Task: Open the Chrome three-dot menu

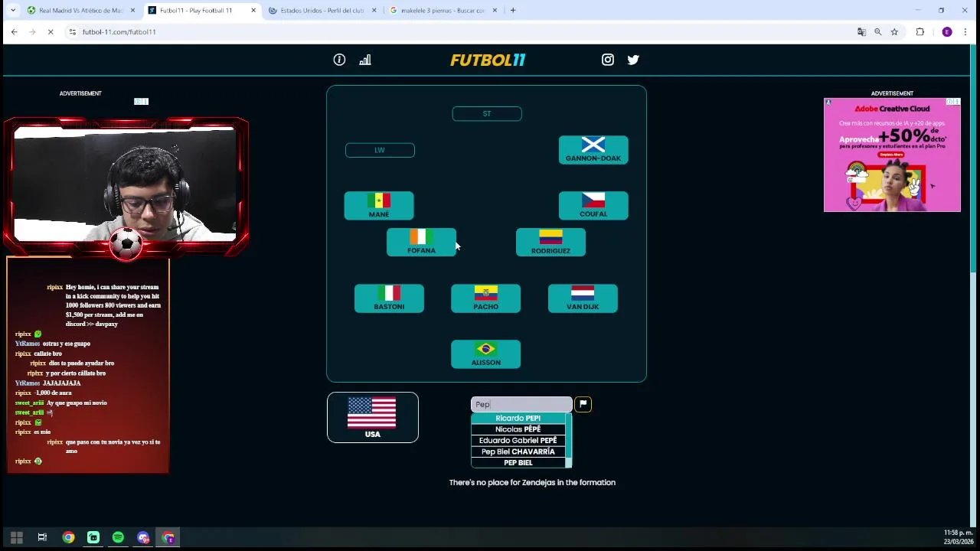Action: tap(965, 31)
